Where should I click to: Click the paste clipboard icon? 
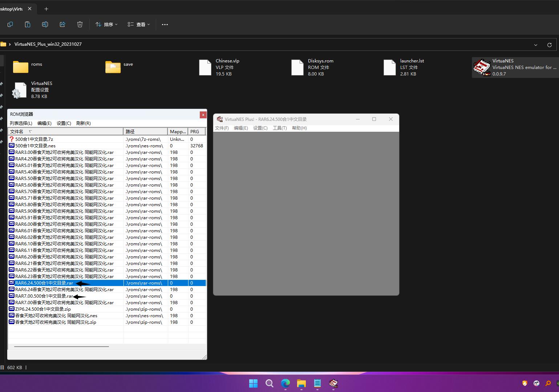point(28,24)
